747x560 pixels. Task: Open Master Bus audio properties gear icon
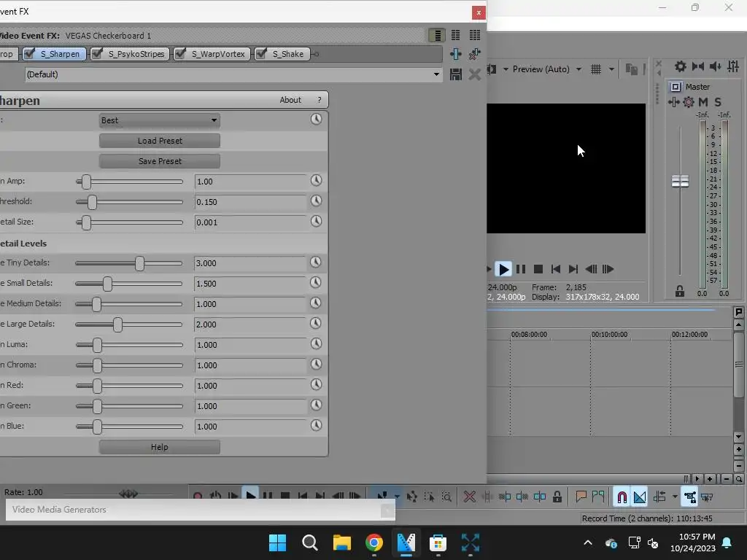click(681, 66)
